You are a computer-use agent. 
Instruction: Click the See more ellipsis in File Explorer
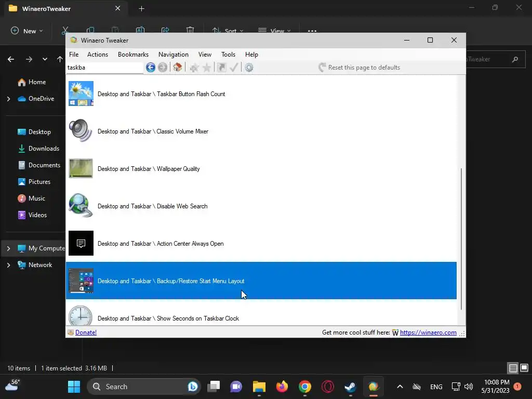pos(312,31)
